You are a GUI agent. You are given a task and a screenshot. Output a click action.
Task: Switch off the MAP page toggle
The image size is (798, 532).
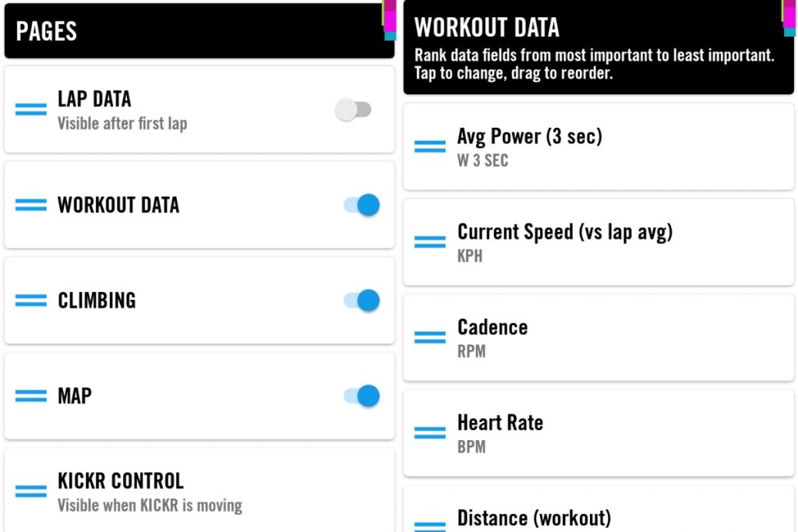362,396
